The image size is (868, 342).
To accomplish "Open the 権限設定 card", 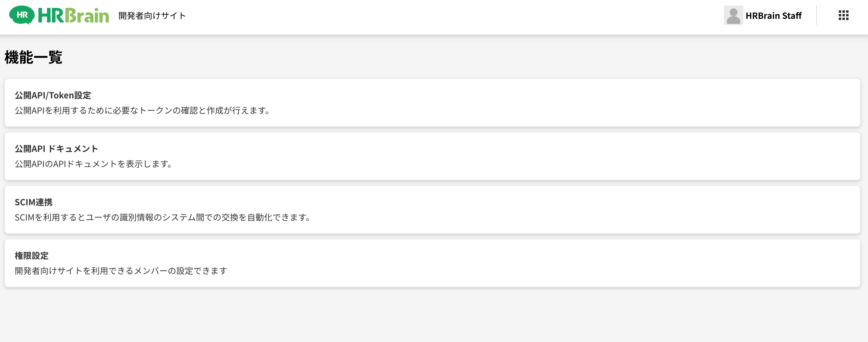I will pyautogui.click(x=432, y=263).
